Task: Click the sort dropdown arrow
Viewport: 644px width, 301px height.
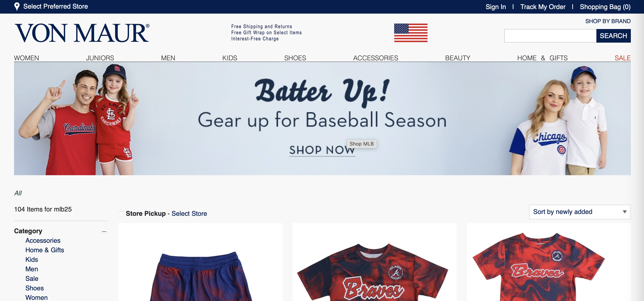Action: coord(624,211)
